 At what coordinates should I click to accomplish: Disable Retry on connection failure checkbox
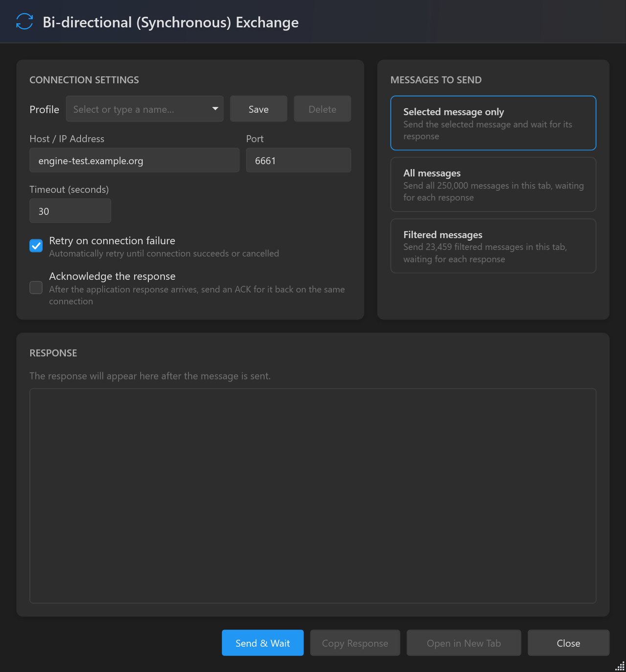coord(36,245)
